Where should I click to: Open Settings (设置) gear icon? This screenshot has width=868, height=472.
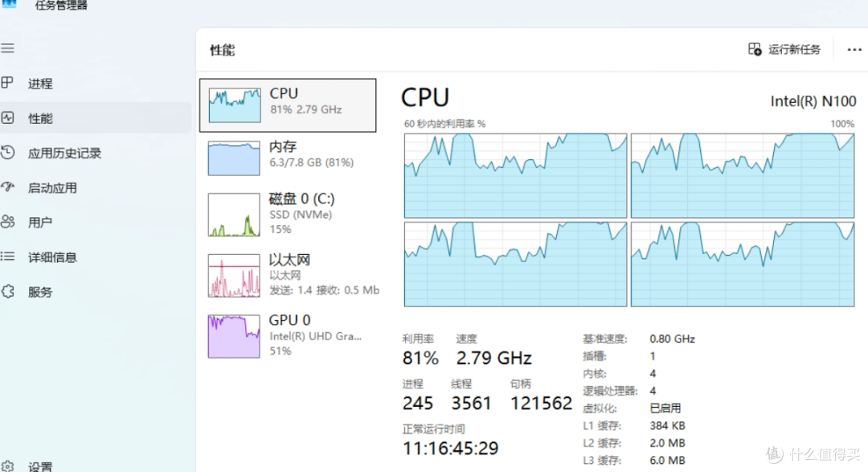coord(7,466)
